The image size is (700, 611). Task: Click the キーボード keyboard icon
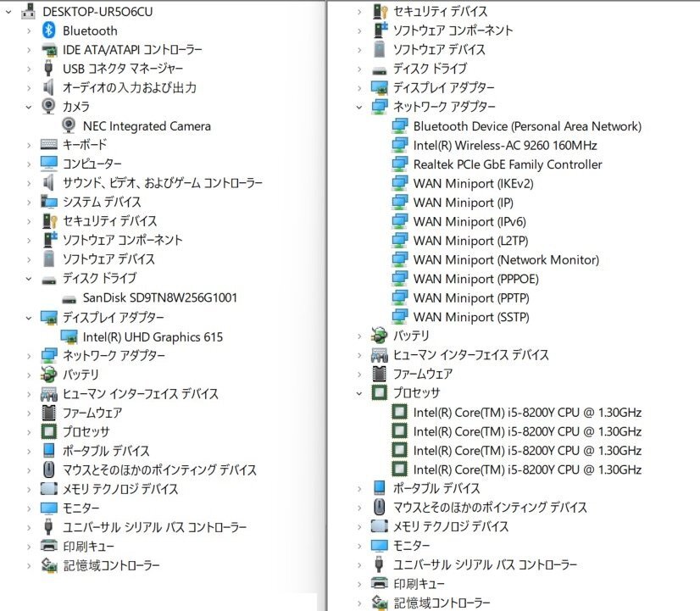[x=48, y=145]
